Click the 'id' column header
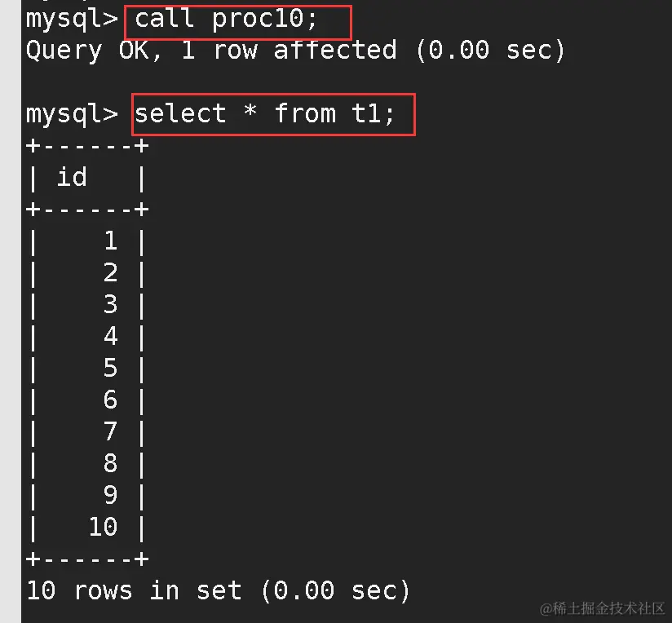672x623 pixels. (x=72, y=177)
